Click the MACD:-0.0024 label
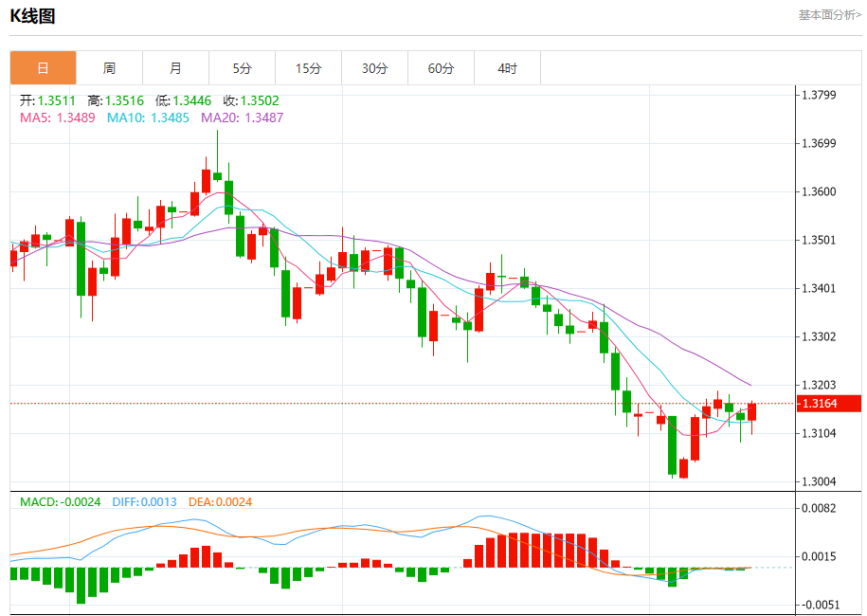 pos(61,502)
